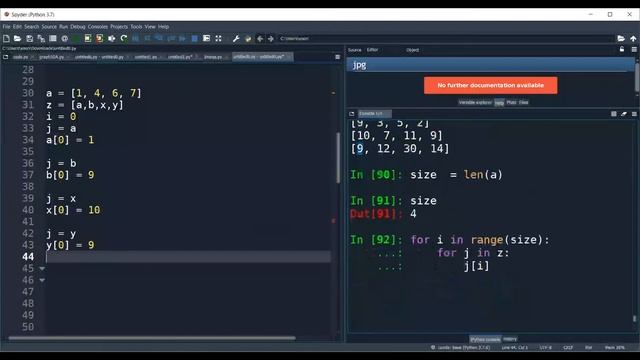Open the Edit menu
This screenshot has width=640, height=360.
pyautogui.click(x=17, y=27)
